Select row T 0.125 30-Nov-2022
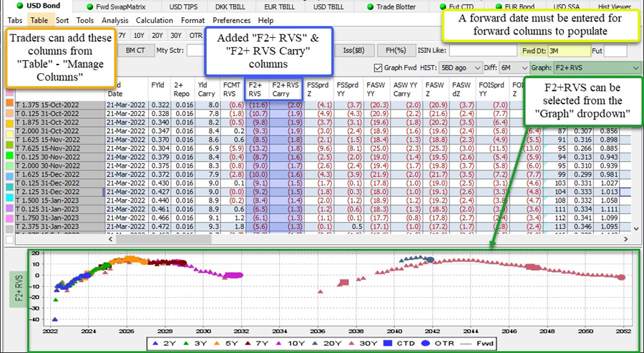 [59, 157]
